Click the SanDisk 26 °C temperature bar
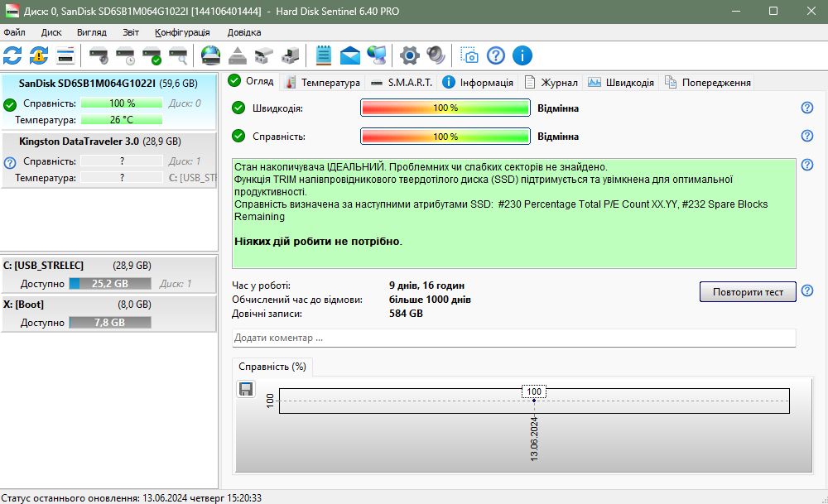Screen dimensions: 828x504 pos(122,120)
